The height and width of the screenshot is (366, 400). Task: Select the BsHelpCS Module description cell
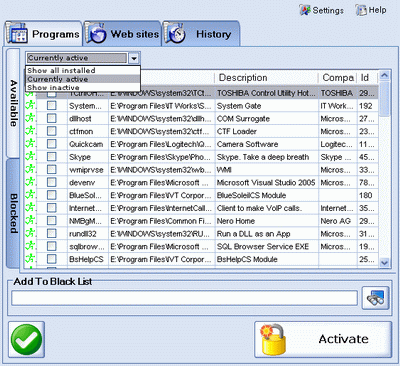tap(267, 259)
